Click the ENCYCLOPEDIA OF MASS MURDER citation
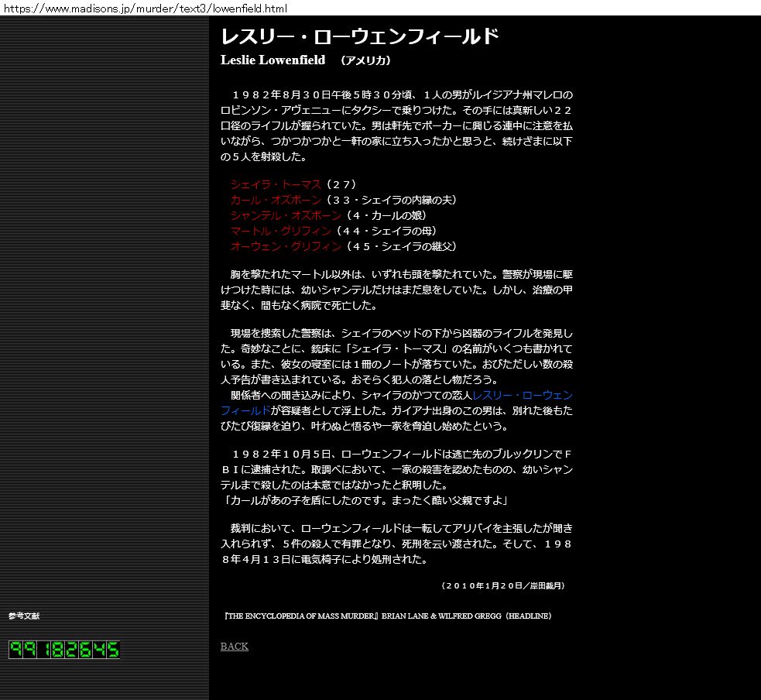 tap(387, 616)
